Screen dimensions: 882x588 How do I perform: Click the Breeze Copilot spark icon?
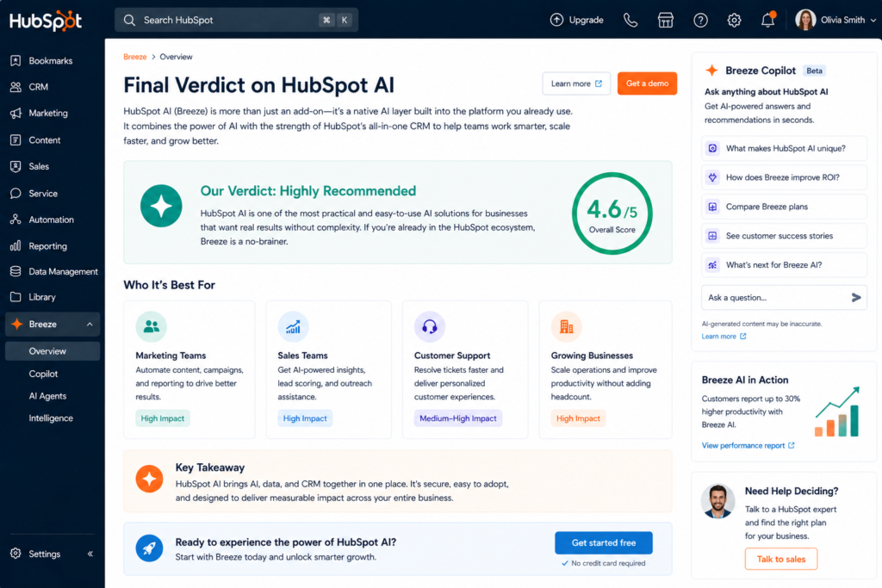(711, 71)
